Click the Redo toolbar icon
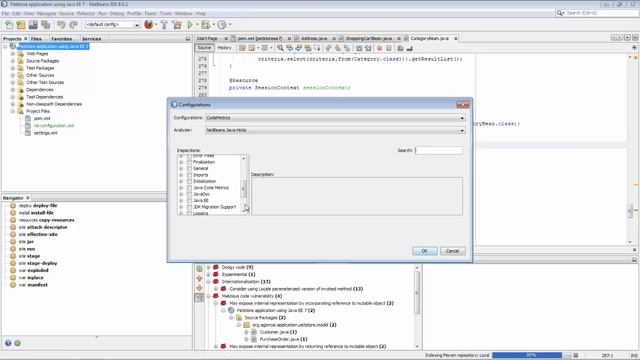 (73, 25)
